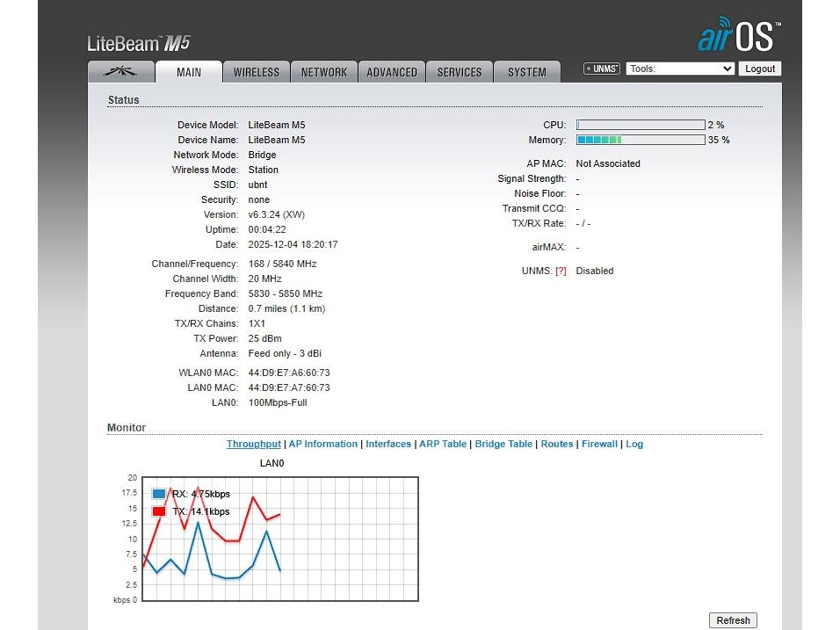The width and height of the screenshot is (840, 630).
Task: Open the Ubiquiti logo tab
Action: click(121, 72)
